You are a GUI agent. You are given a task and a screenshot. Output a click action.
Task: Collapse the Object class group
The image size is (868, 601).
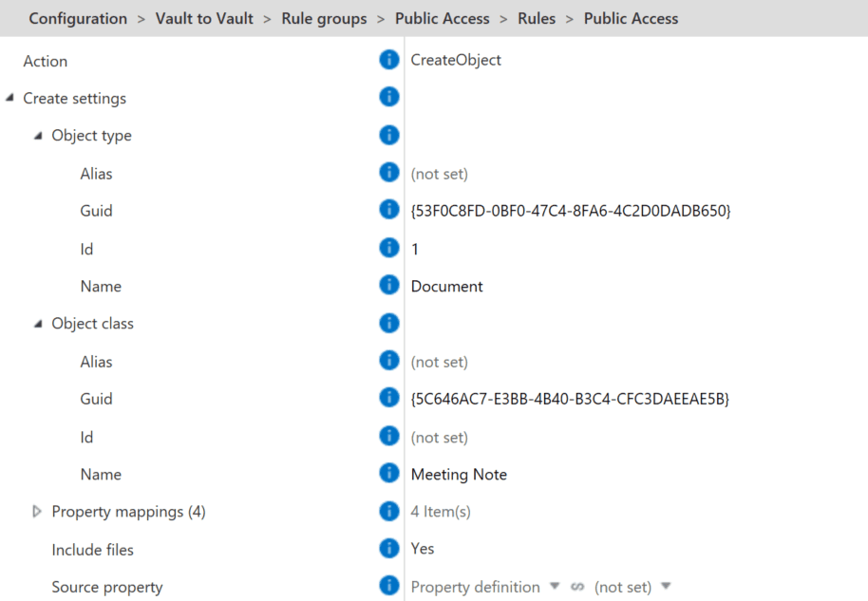point(38,324)
